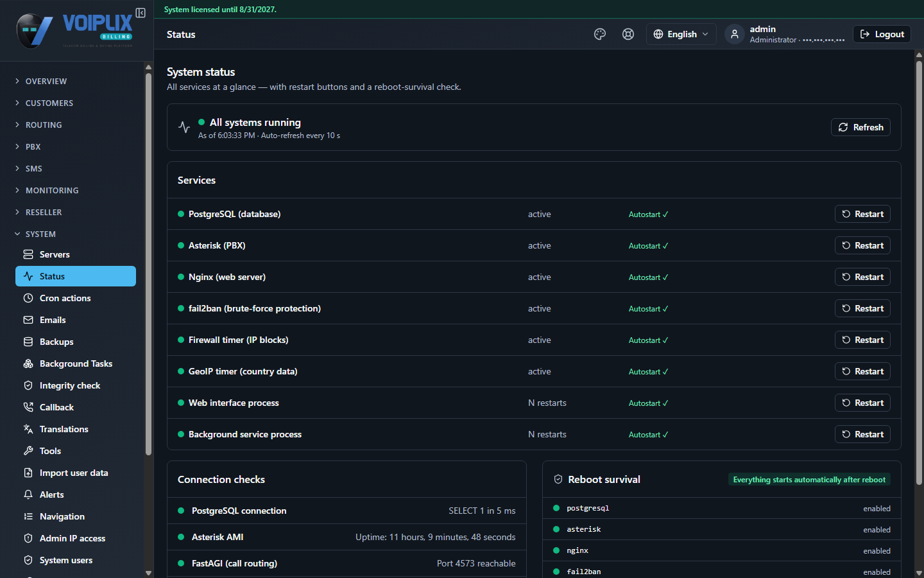Restart Firewall timer (IP blocks)
The height and width of the screenshot is (578, 924).
(862, 340)
